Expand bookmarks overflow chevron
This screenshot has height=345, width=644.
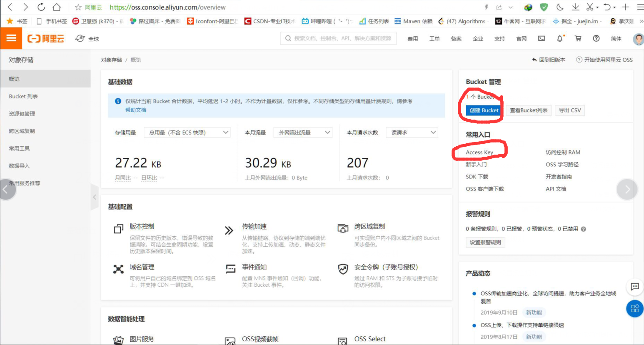pyautogui.click(x=642, y=21)
